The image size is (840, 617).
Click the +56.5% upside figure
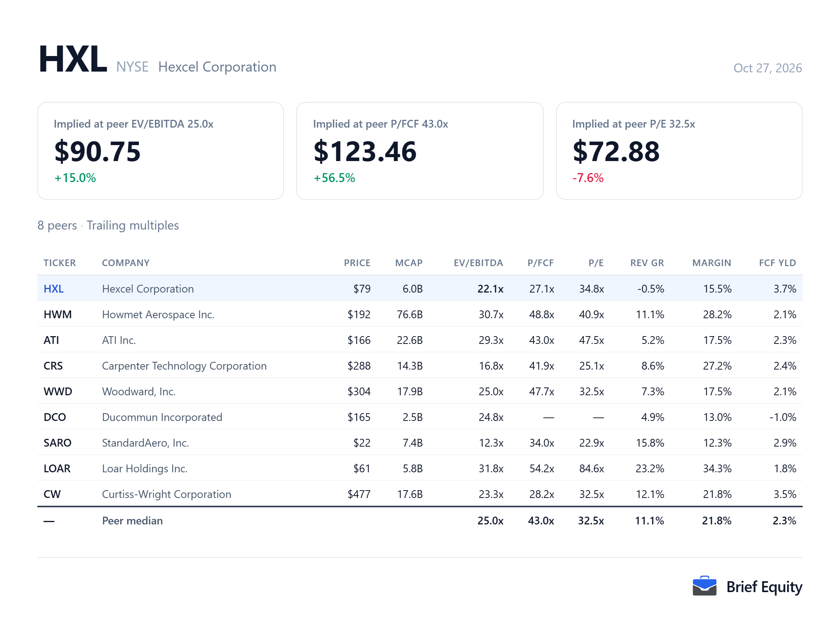(x=334, y=178)
